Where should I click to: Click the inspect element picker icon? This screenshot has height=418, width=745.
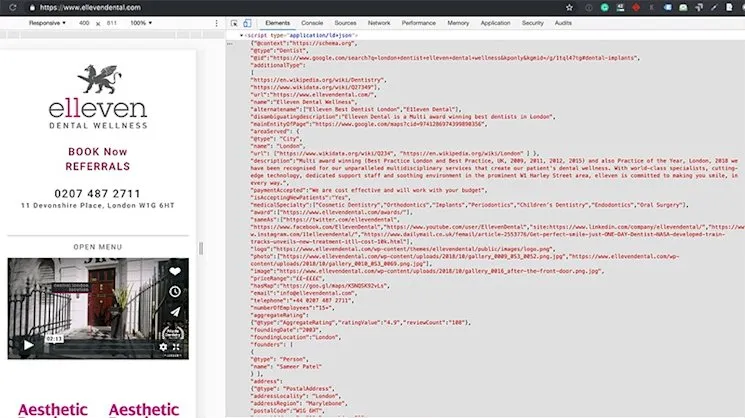[232, 22]
